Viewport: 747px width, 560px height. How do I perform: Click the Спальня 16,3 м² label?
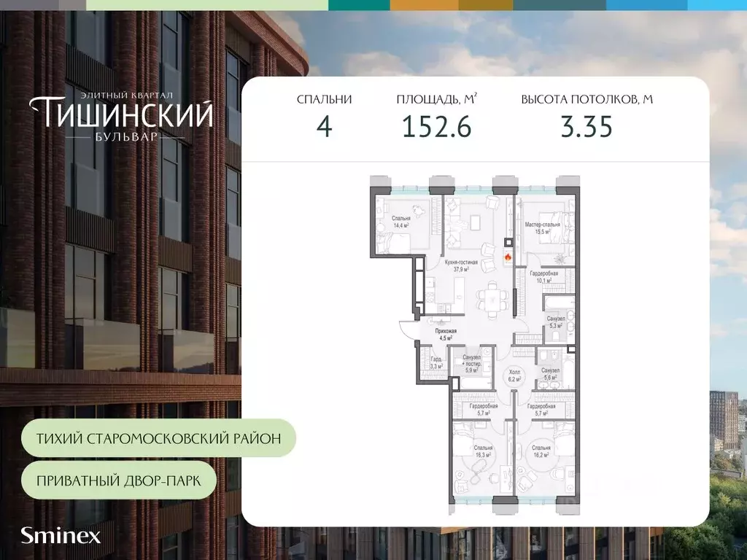483,451
